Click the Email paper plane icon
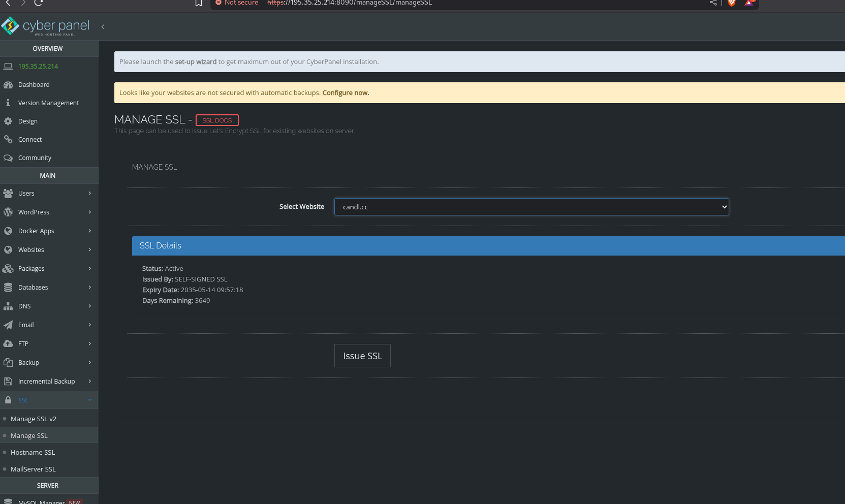 (x=8, y=325)
